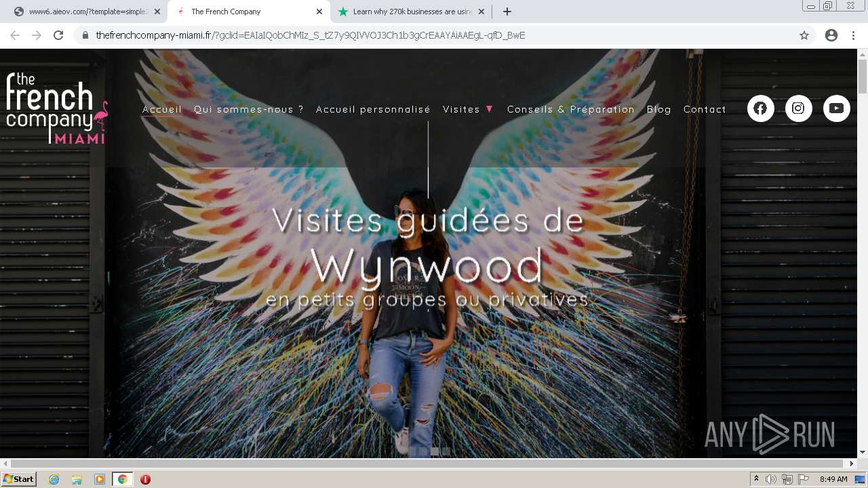Select the Chrome taskbar button
This screenshot has height=488, width=868.
[122, 479]
